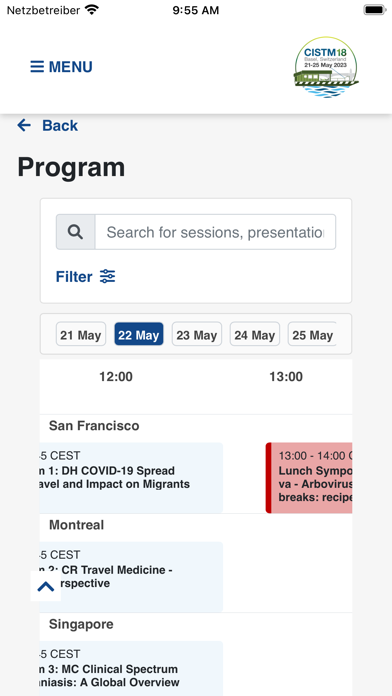Tap the scroll-to-top chevron button
The image size is (392, 696).
coord(46,586)
